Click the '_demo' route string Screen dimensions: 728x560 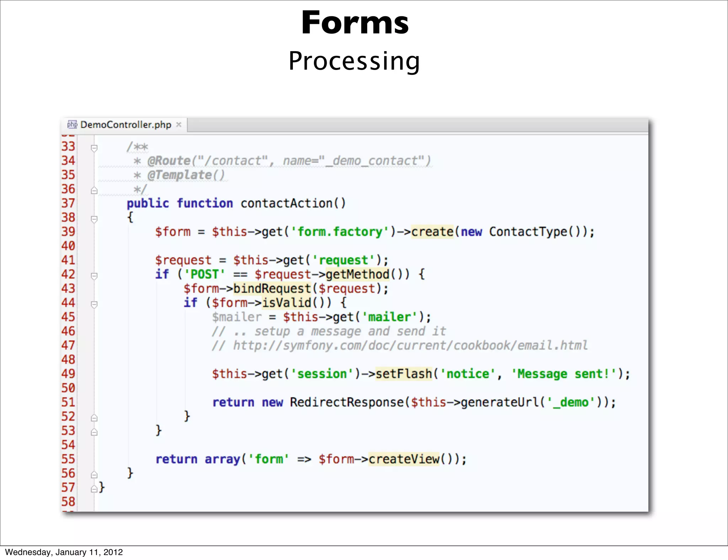571,403
